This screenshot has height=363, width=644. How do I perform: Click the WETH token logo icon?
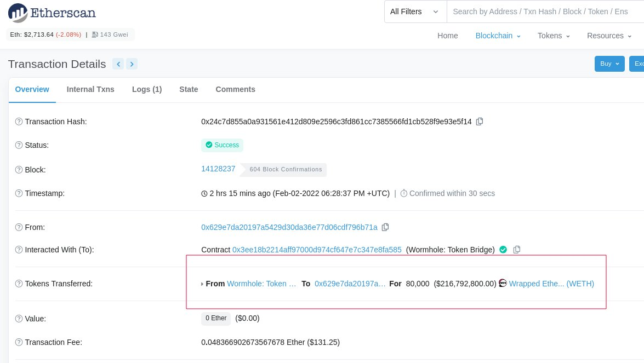point(503,283)
